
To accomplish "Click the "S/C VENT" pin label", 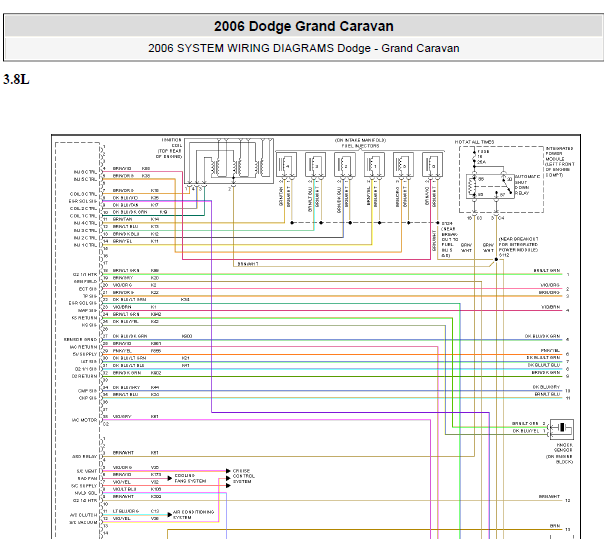I will (x=87, y=471).
